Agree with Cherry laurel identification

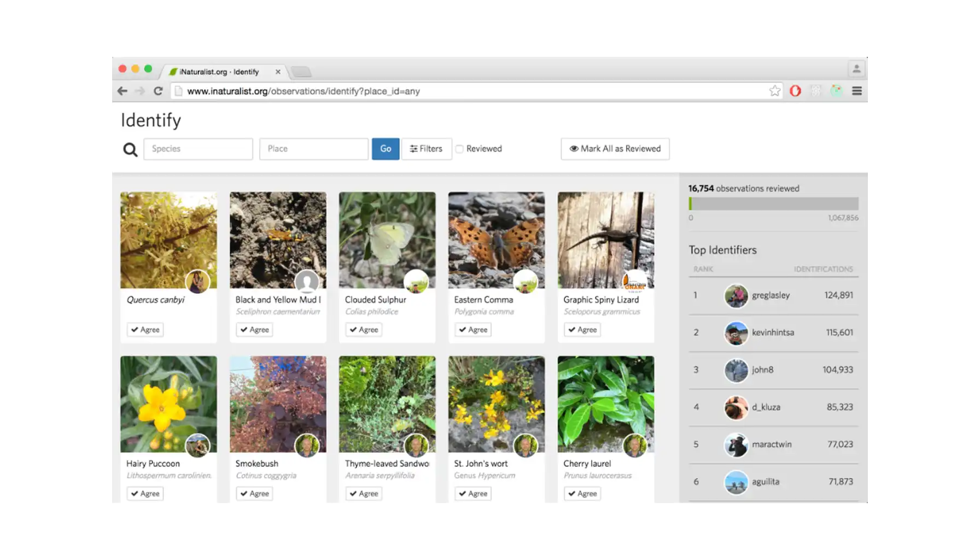[582, 493]
